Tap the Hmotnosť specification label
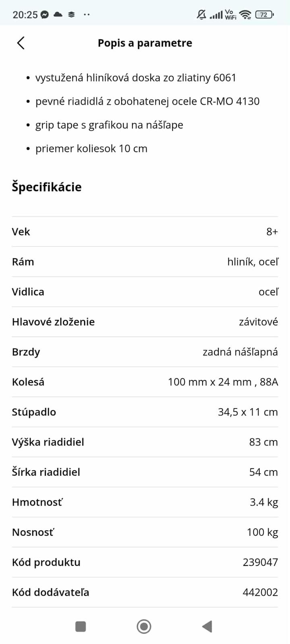Viewport: 290px width, 644px height. 37,502
